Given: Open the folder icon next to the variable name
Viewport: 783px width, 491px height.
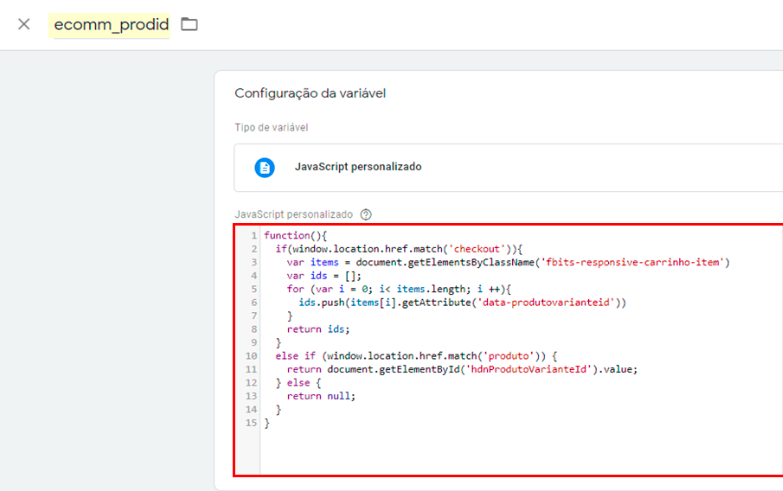Looking at the screenshot, I should tap(189, 24).
